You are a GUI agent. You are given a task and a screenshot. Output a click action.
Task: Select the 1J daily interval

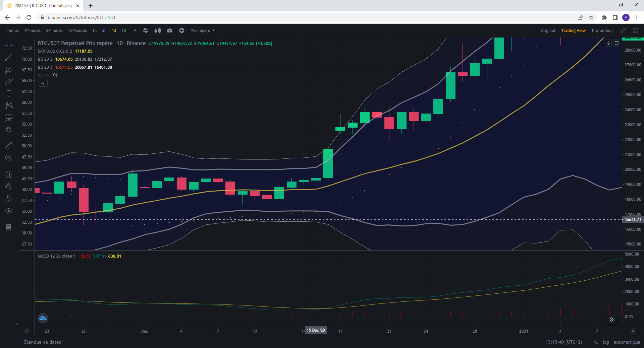(x=114, y=30)
